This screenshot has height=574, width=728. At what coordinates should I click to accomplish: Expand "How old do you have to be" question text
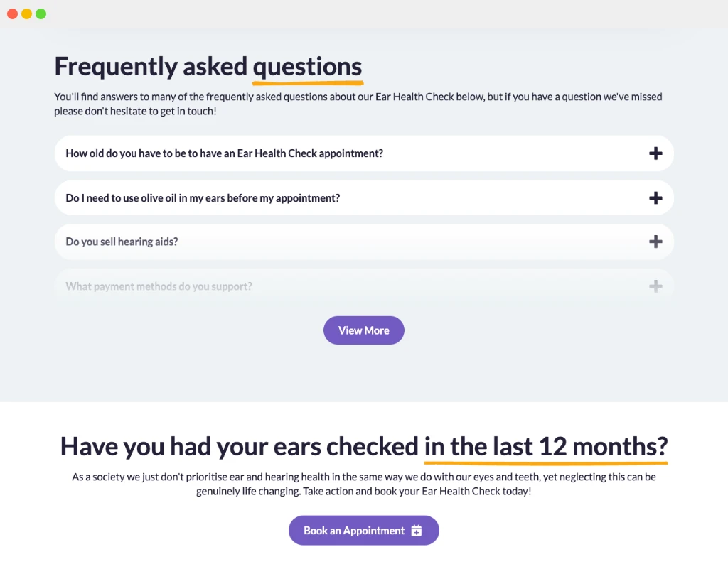(224, 153)
